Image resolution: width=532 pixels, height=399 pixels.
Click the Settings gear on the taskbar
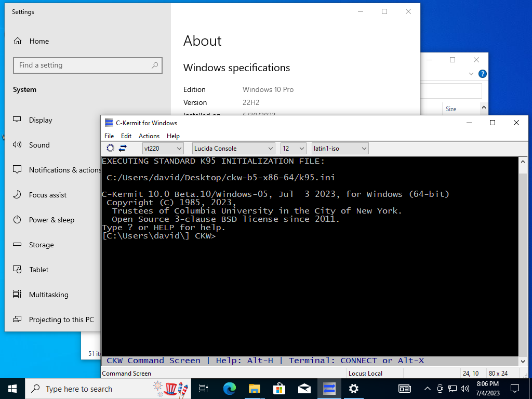[x=353, y=389]
